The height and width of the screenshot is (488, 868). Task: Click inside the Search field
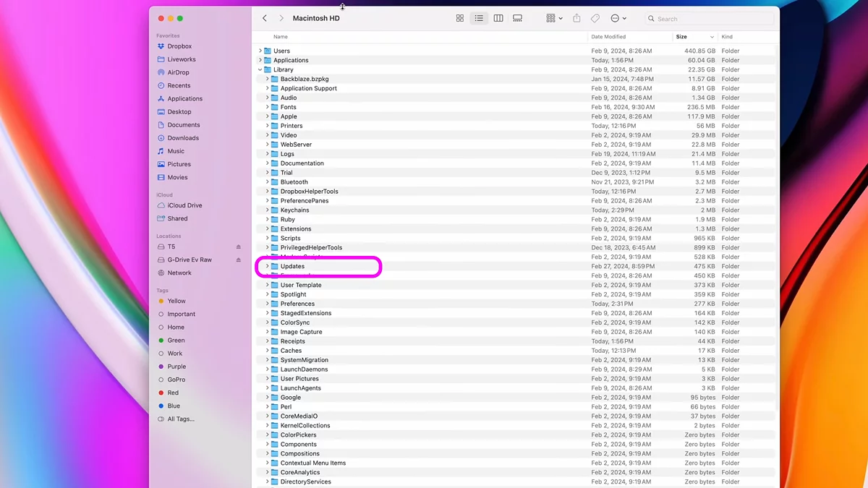pyautogui.click(x=709, y=18)
